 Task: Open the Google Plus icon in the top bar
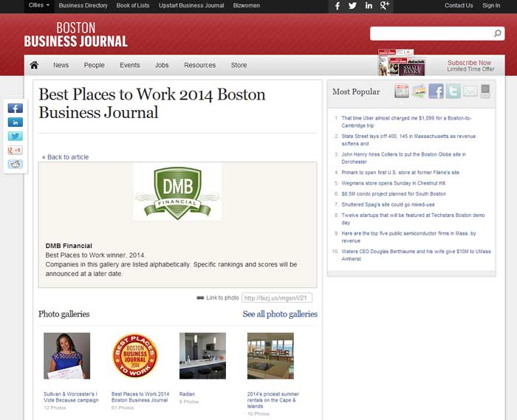(385, 6)
